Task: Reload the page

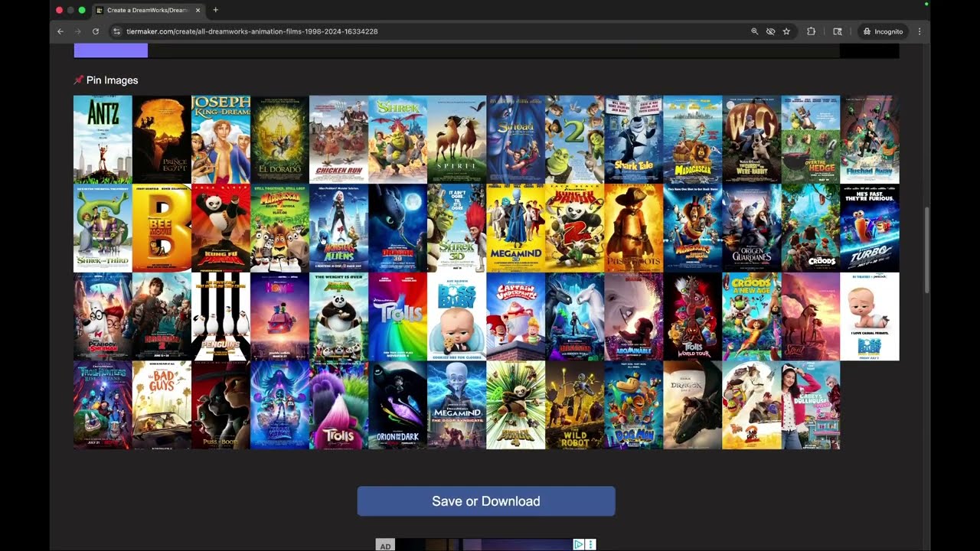Action: pyautogui.click(x=96, y=31)
